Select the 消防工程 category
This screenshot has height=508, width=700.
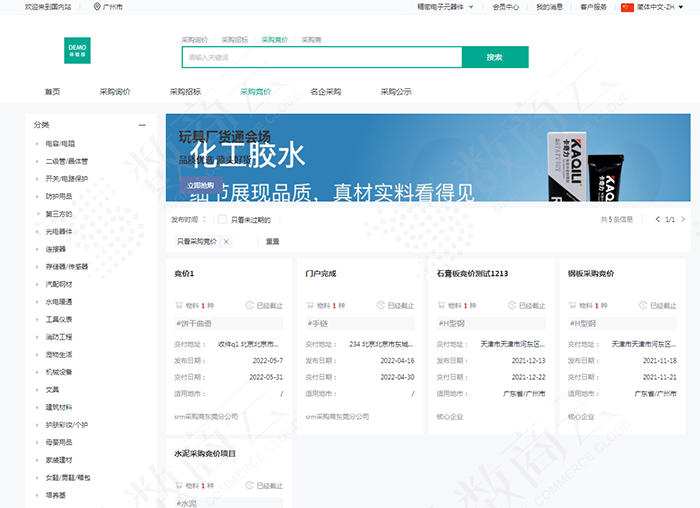[59, 337]
